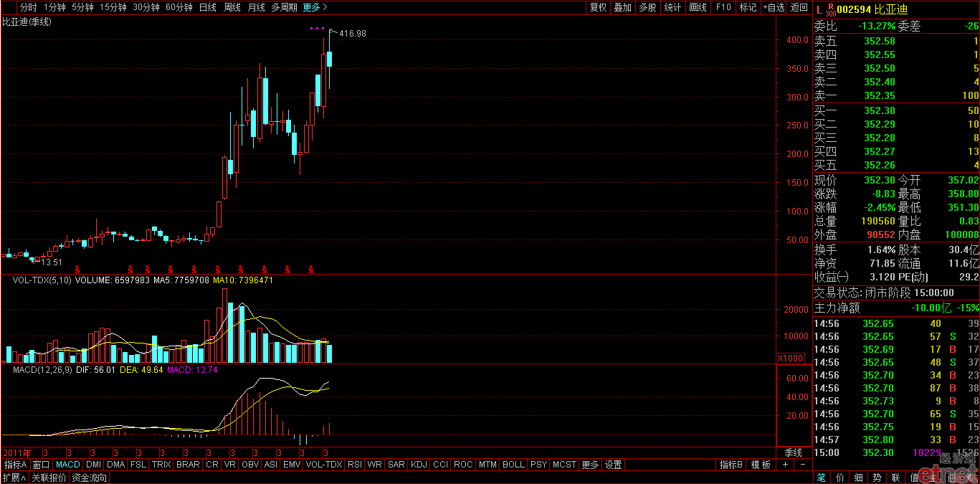980x484 pixels.
Task: Click the X1000 volume scale box
Action: (x=791, y=358)
